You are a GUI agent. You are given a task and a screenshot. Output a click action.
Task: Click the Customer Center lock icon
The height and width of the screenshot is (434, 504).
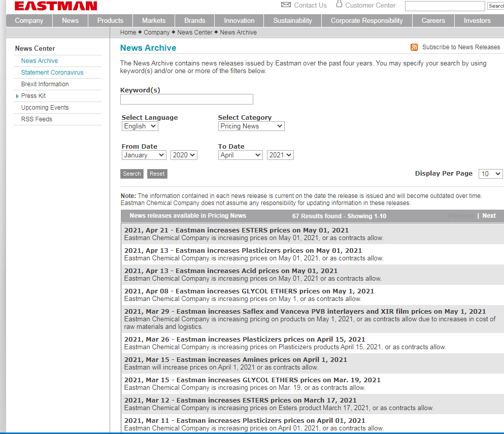pyautogui.click(x=339, y=5)
